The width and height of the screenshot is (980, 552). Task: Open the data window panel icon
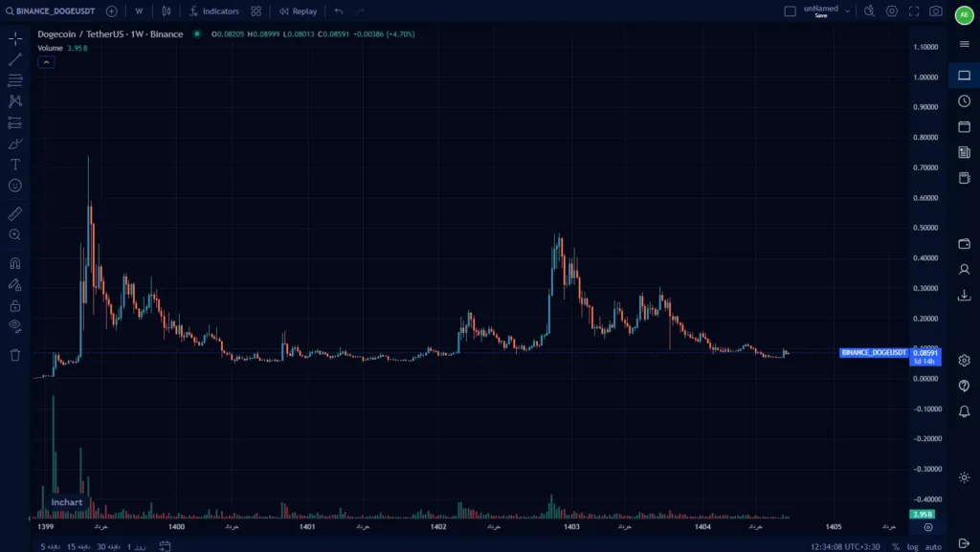pyautogui.click(x=965, y=178)
